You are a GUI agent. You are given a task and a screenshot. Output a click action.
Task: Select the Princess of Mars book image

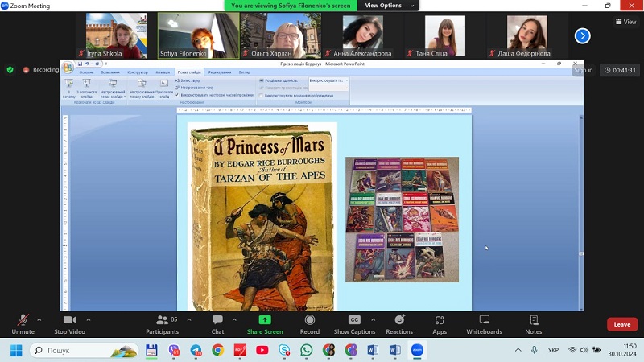pos(262,216)
